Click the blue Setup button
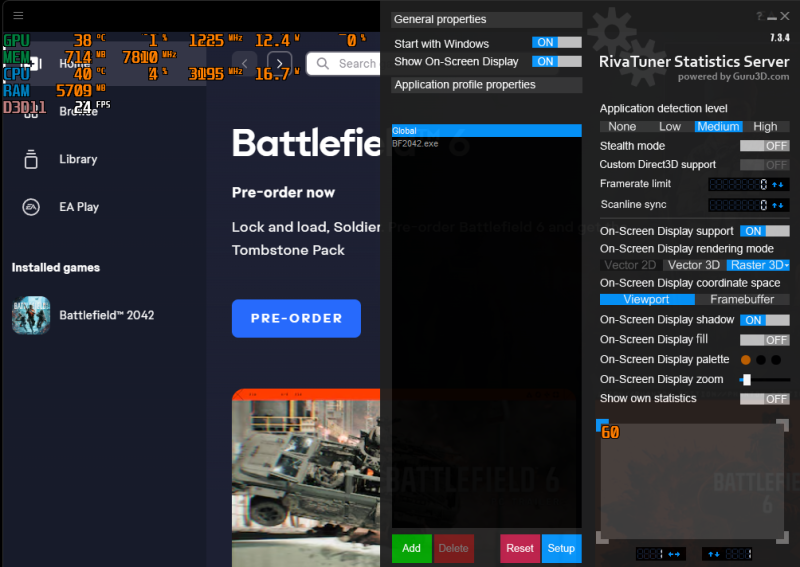This screenshot has width=800, height=567. (561, 548)
